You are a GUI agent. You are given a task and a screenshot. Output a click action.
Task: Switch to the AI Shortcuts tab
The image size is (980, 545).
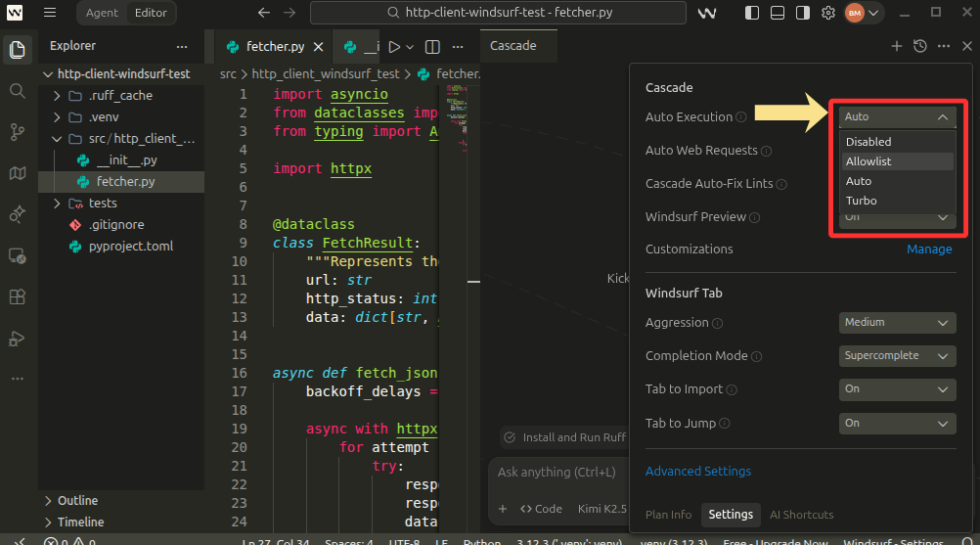[801, 515]
